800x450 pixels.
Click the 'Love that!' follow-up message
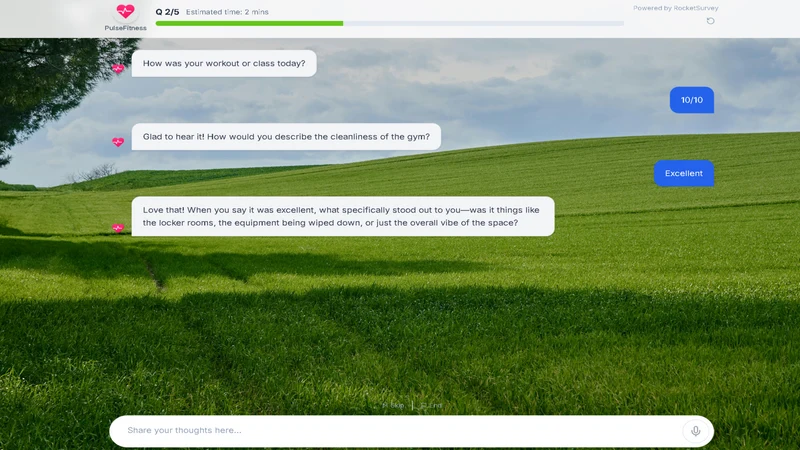coord(343,216)
